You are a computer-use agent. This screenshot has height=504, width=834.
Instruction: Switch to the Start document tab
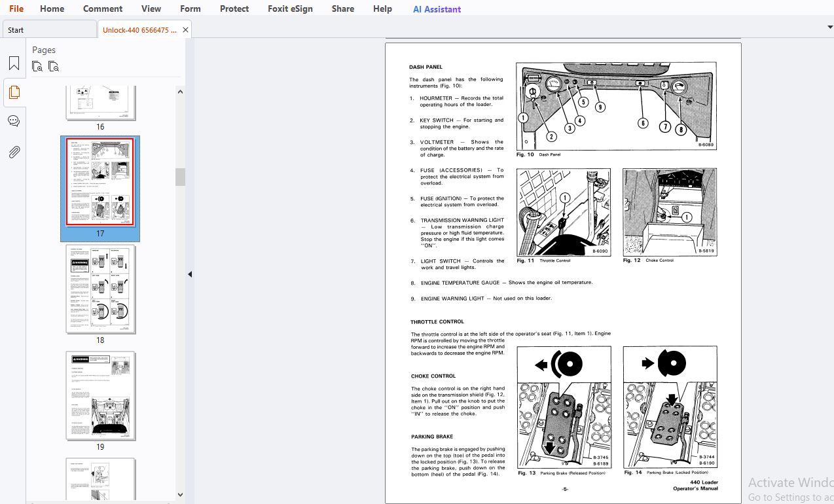[50, 29]
